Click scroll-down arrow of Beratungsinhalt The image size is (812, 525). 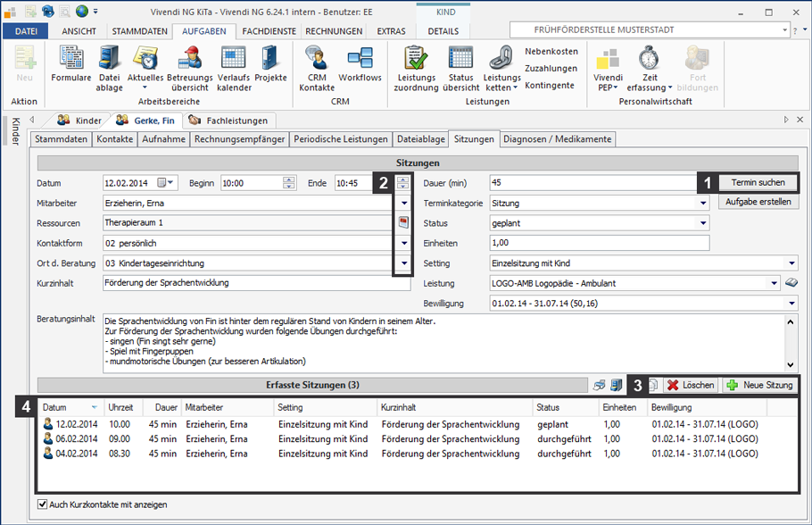coord(791,364)
